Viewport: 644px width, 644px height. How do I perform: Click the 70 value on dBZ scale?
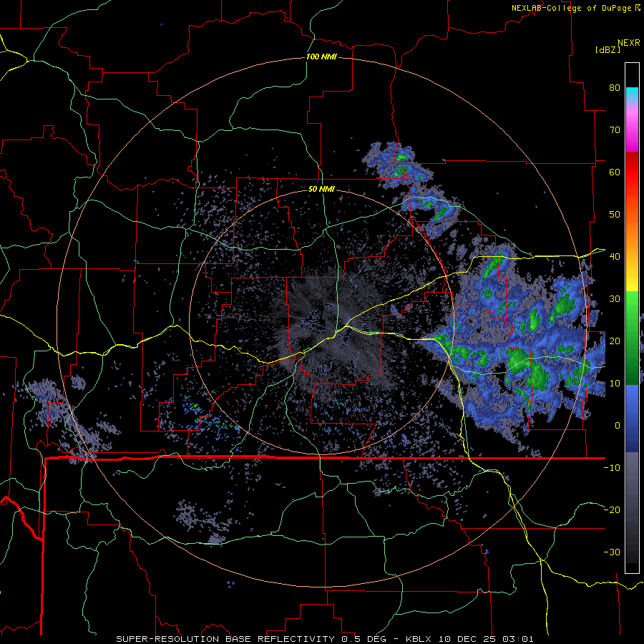615,130
